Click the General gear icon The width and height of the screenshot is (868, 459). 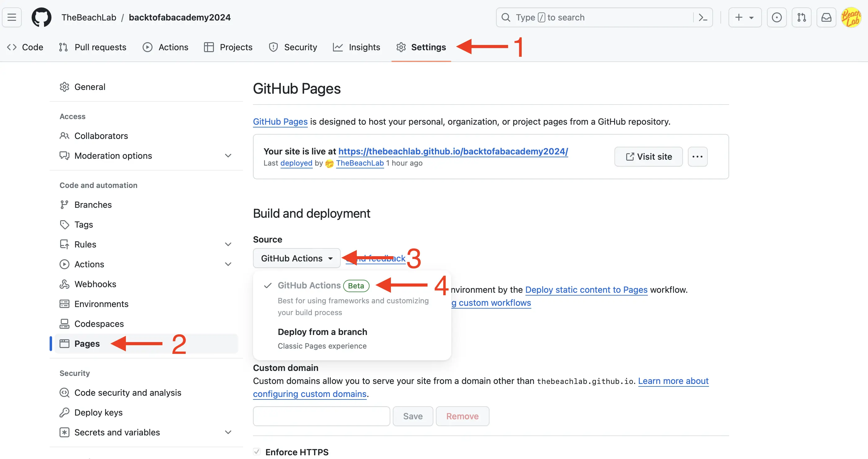tap(64, 87)
